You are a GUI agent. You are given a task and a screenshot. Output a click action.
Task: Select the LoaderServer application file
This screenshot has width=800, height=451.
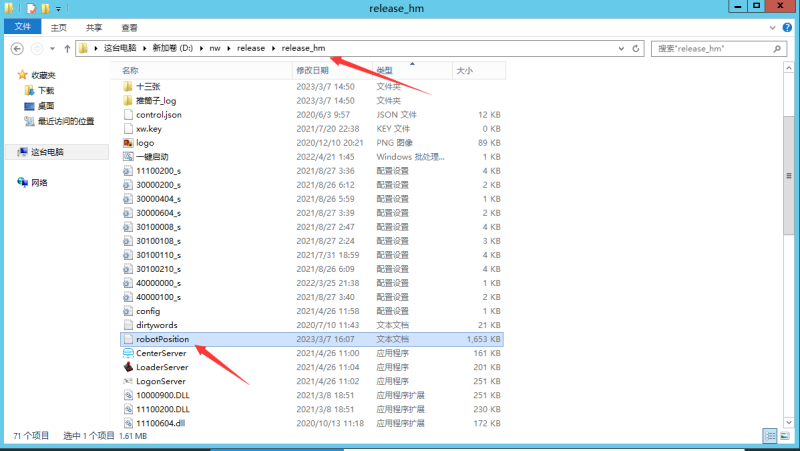point(162,367)
